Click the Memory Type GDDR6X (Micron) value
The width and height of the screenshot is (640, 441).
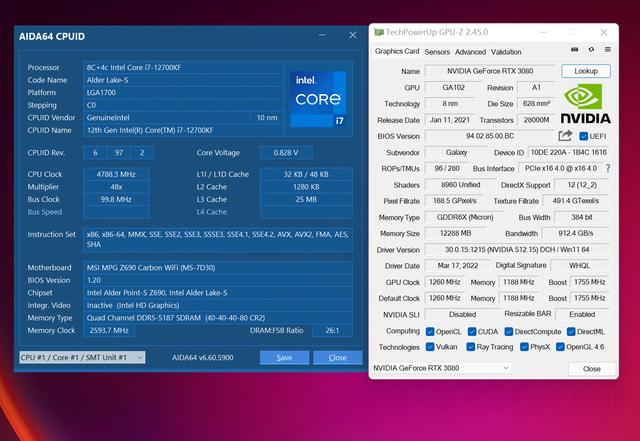465,217
